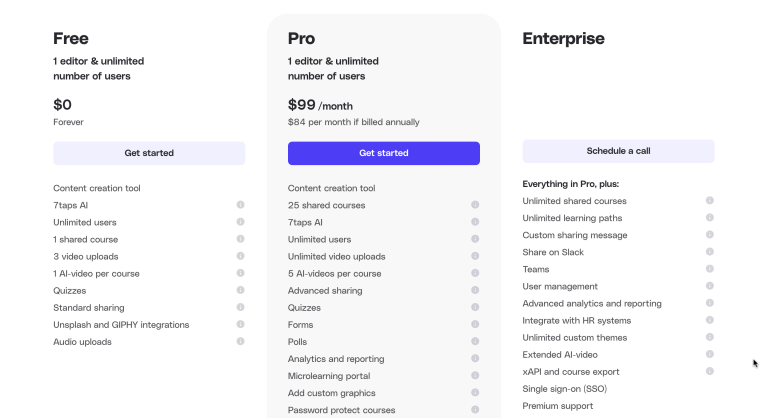Open info icon for Unlimited learning paths
Image resolution: width=768 pixels, height=418 pixels.
710,218
